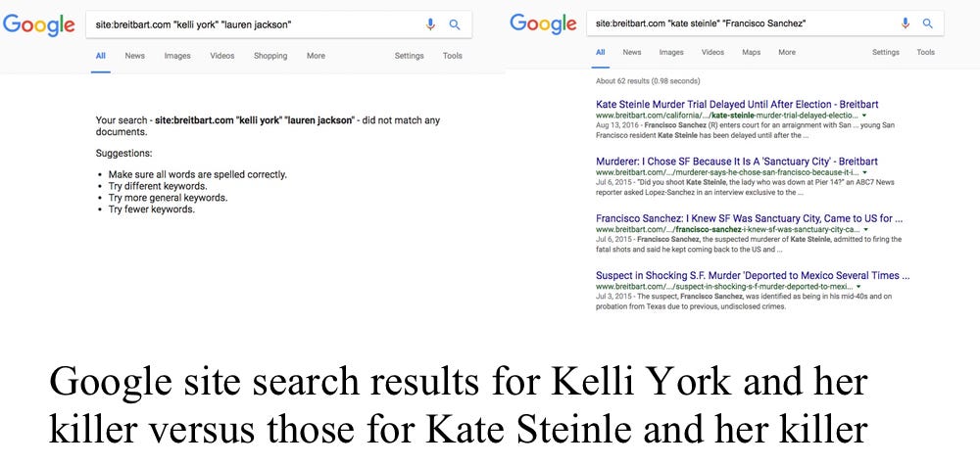This screenshot has width=980, height=466.
Task: Open dropdown arrow beside 'Suspect in Shocking' URL
Action: click(x=858, y=288)
